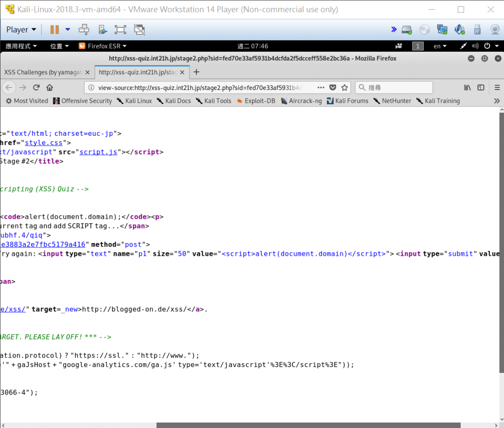Click the USB device icon

pos(477,30)
